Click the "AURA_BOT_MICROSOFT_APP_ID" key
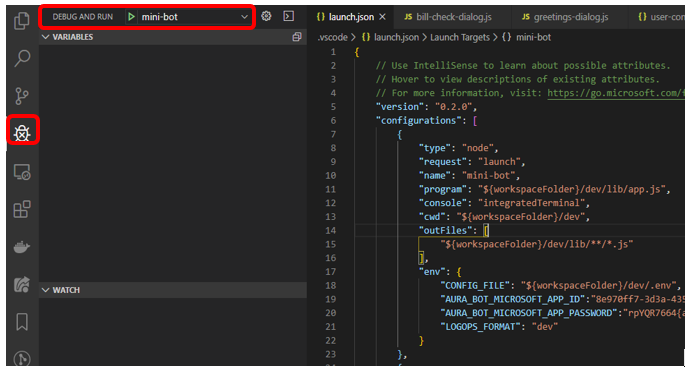Image resolution: width=690 pixels, height=371 pixels. click(x=513, y=299)
